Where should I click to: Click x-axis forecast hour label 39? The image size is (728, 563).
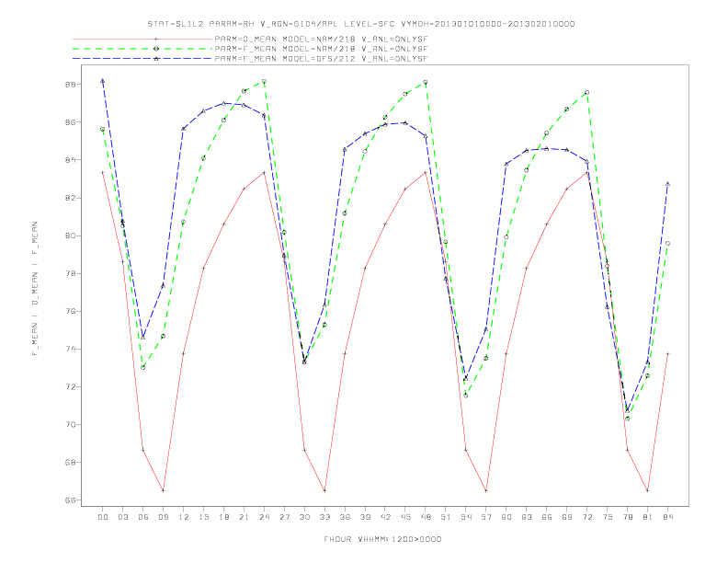point(365,517)
